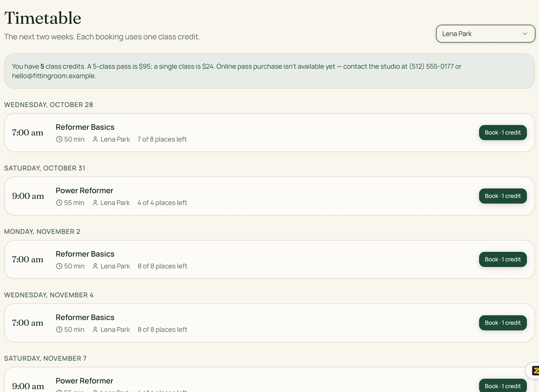Click the instructor person icon for October 28 class
The height and width of the screenshot is (392, 539).
[x=95, y=139]
